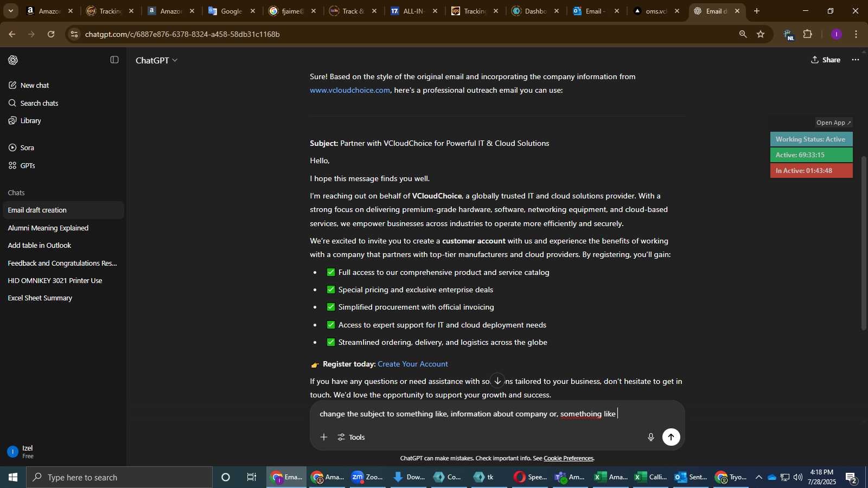Go back to the previous page
Image resolution: width=868 pixels, height=488 pixels.
tap(12, 34)
